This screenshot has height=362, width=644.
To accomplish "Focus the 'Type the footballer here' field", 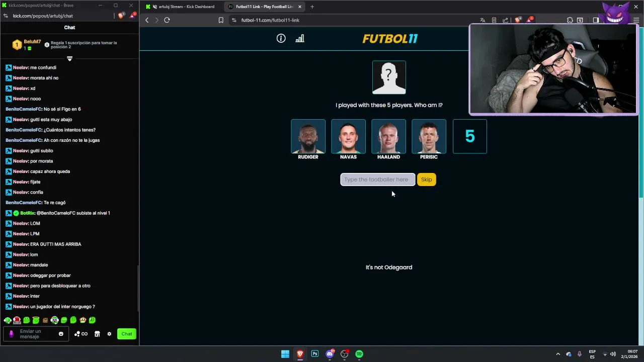I will (378, 179).
